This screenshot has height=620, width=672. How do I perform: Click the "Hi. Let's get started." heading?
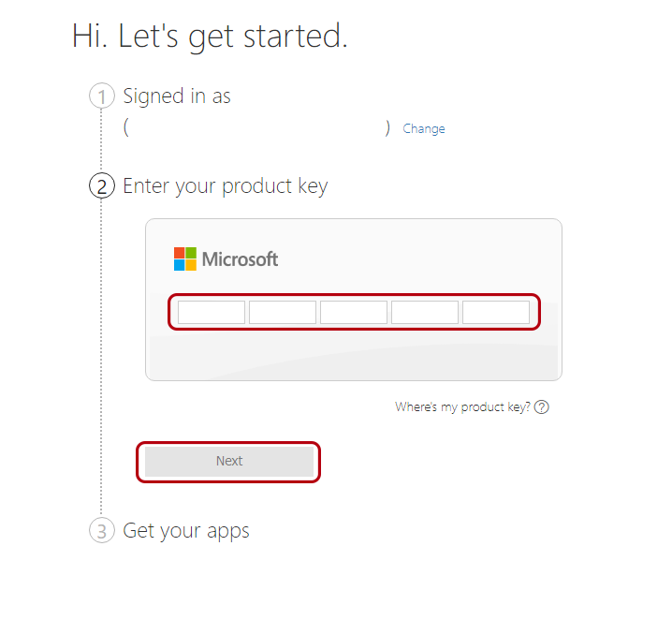[x=210, y=36]
